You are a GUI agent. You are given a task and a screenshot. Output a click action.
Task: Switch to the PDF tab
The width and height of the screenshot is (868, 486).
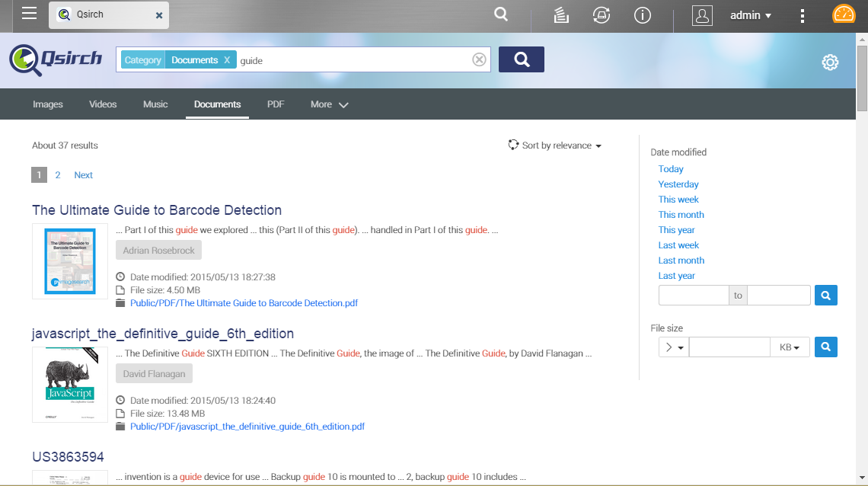click(276, 104)
